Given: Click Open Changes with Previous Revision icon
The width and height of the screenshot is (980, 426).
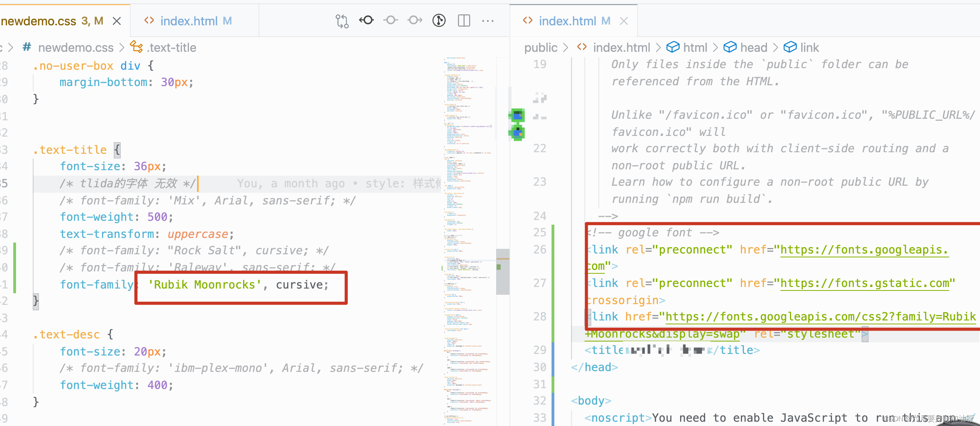Looking at the screenshot, I should pos(367,20).
